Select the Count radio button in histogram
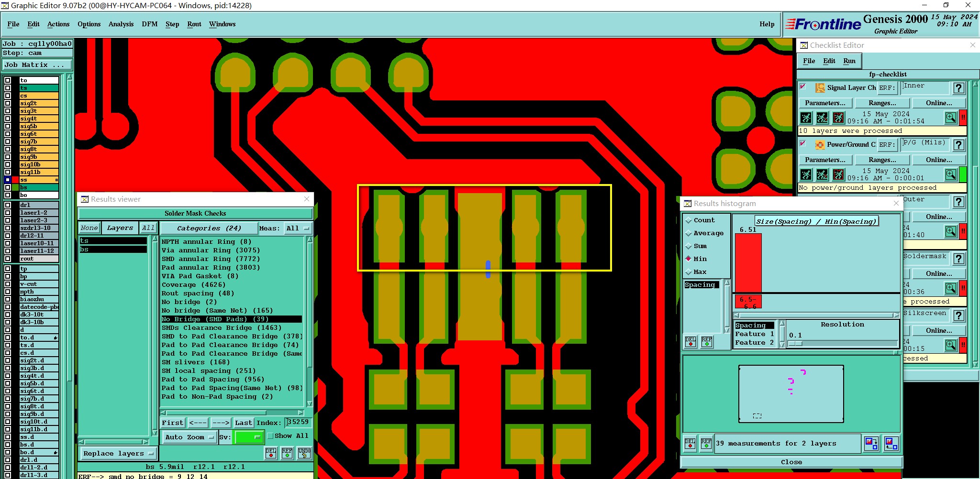 [689, 220]
